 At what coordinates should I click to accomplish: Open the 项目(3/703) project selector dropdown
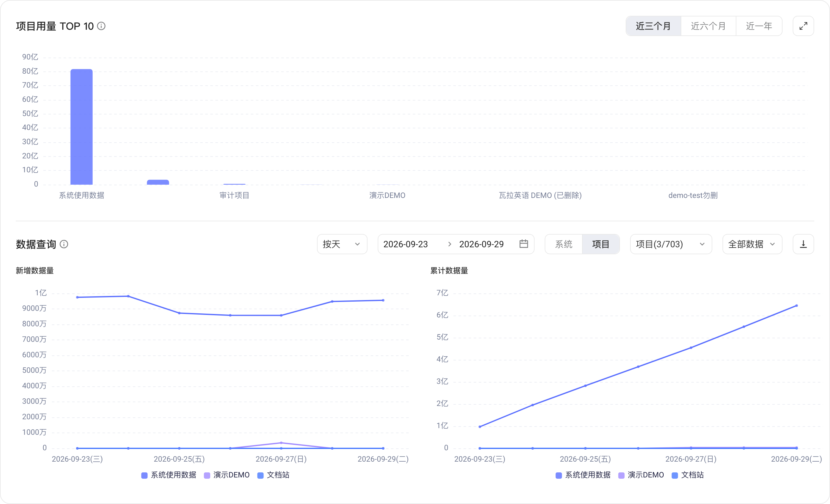point(671,244)
